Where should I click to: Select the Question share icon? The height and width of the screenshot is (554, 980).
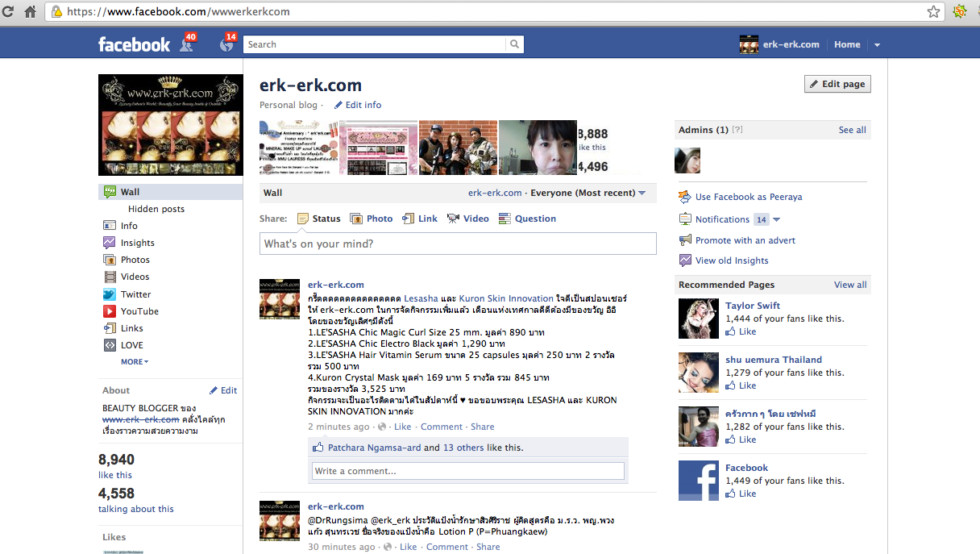(505, 219)
